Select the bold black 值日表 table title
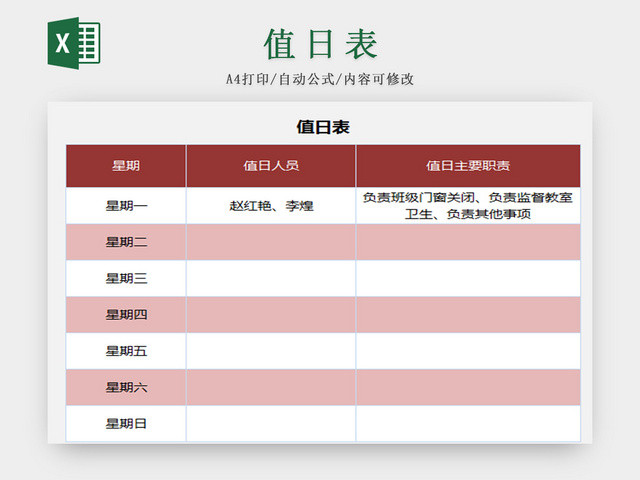Image resolution: width=640 pixels, height=480 pixels. tap(323, 127)
